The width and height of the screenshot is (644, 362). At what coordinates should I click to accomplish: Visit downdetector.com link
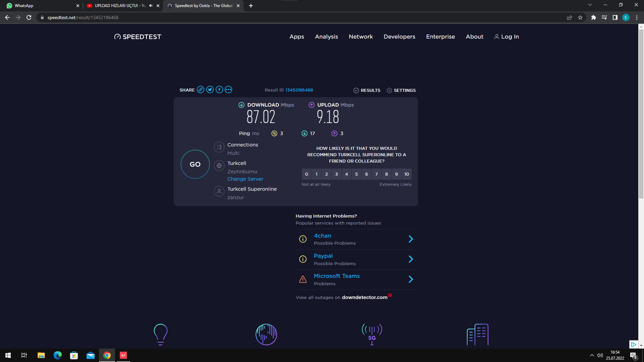365,297
